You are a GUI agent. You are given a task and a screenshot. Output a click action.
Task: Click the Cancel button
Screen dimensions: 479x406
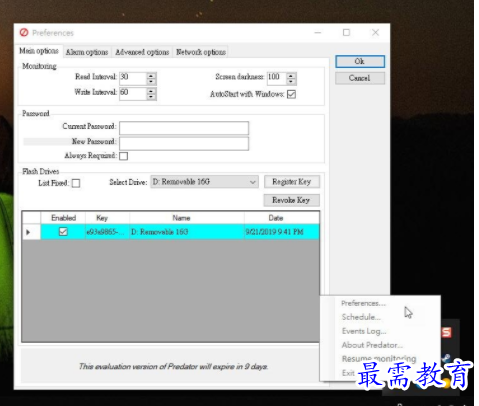click(x=360, y=78)
